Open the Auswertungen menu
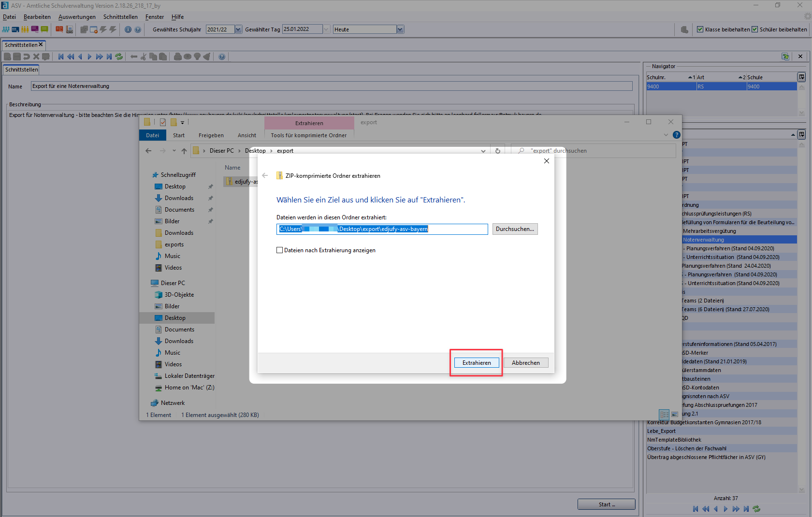Screen dimensions: 812x517 77,17
